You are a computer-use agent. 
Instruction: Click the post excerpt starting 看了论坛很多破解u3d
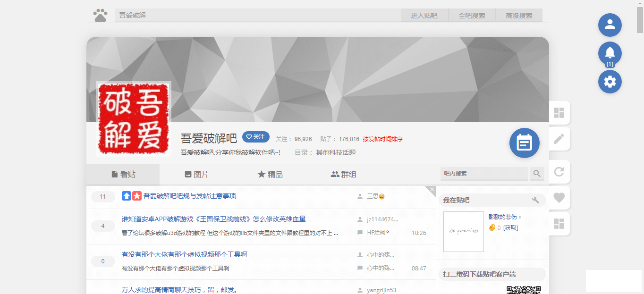click(230, 233)
